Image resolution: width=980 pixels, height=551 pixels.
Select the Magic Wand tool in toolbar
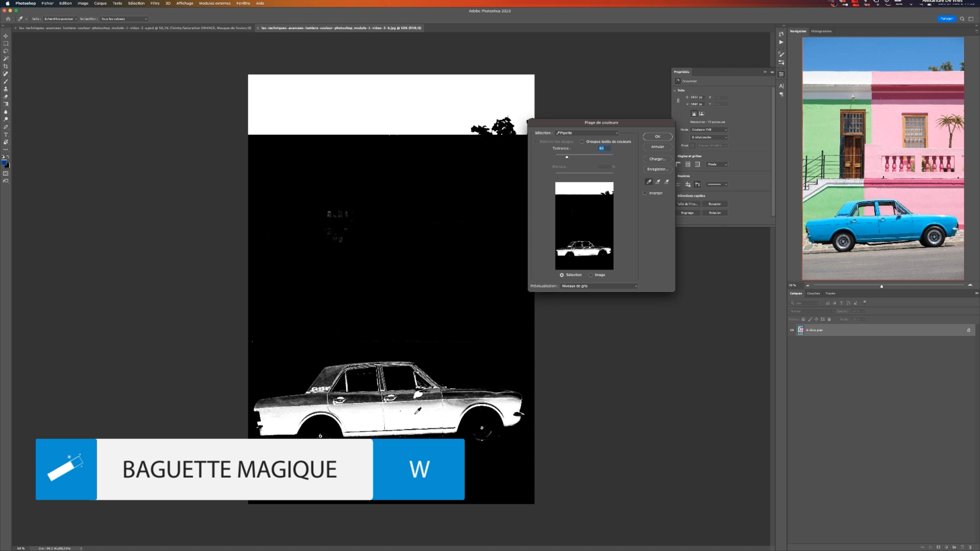tap(6, 59)
